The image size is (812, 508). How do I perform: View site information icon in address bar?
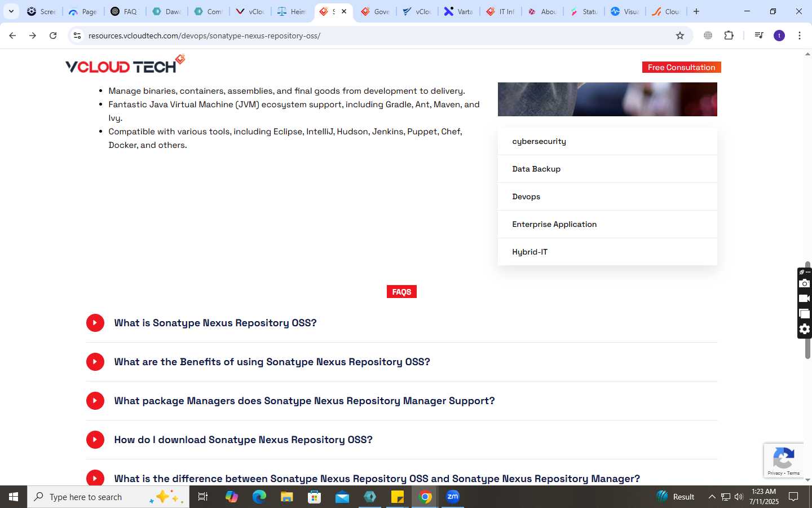click(77, 36)
